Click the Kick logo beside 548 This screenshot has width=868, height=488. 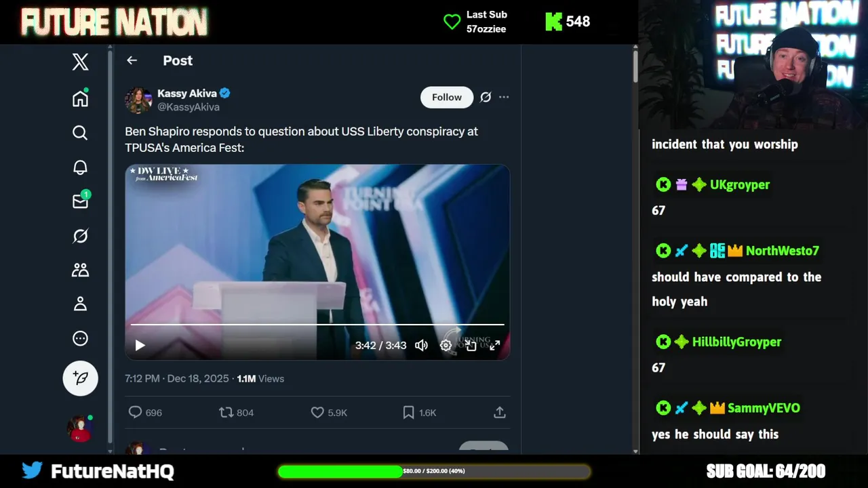[554, 22]
